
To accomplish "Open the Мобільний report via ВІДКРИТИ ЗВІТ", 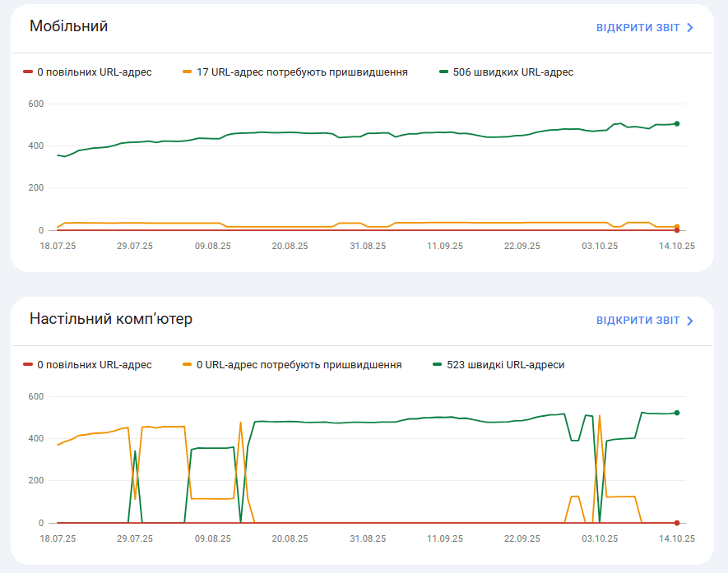I will tap(638, 28).
